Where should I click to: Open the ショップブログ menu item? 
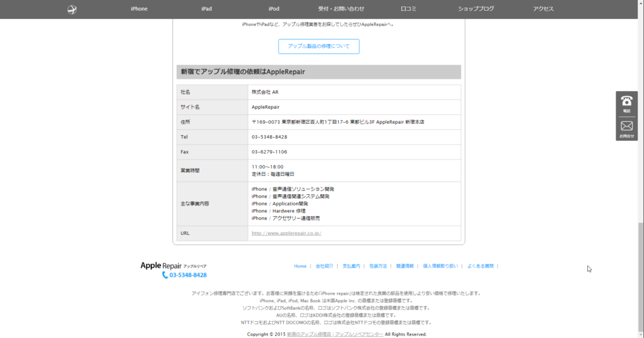tap(476, 9)
